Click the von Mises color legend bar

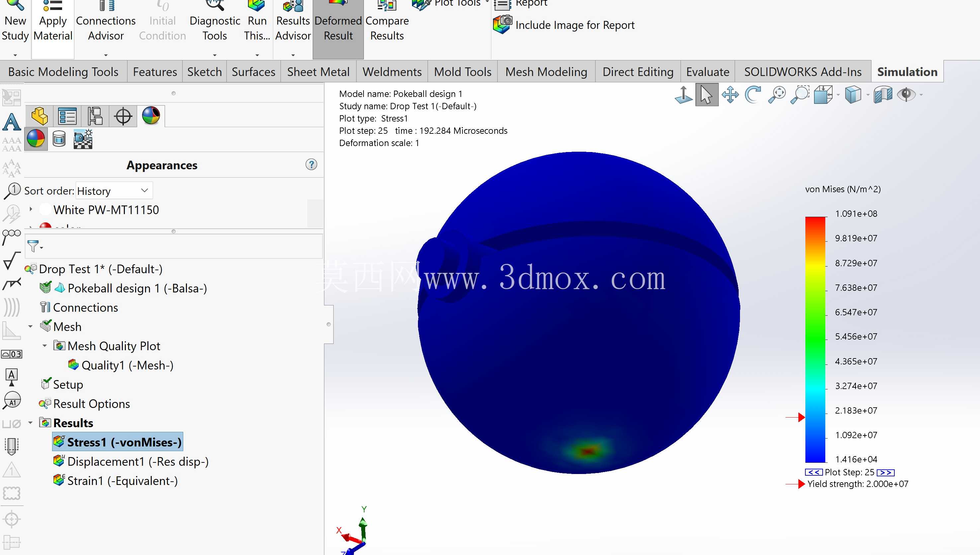(x=815, y=339)
